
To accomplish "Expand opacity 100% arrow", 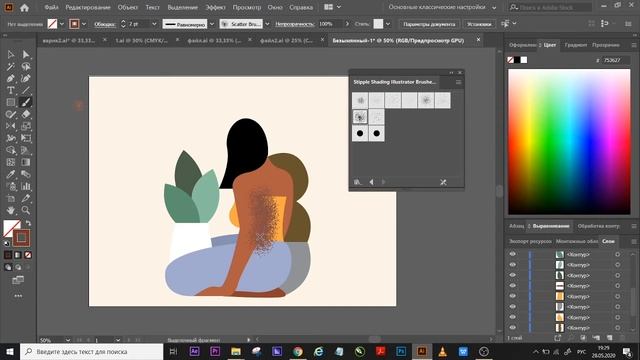I will pyautogui.click(x=347, y=24).
